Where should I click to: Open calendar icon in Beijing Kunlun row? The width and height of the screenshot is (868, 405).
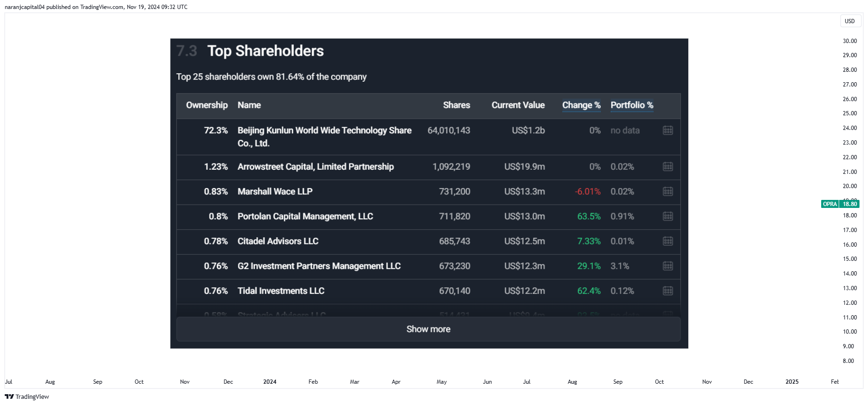pos(667,130)
